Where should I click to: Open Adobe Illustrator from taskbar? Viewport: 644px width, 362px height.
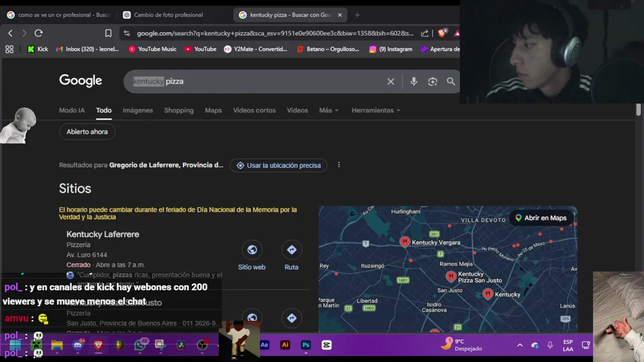pyautogui.click(x=285, y=345)
